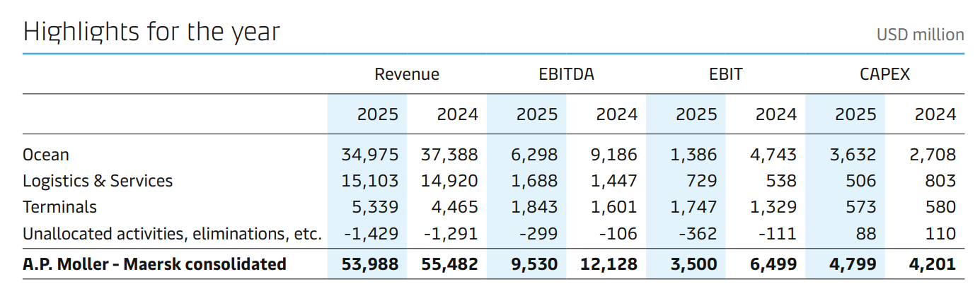Viewport: 980px width, 296px height.
Task: Select Ocean 2024 CAPEX value 2,708
Action: [932, 155]
